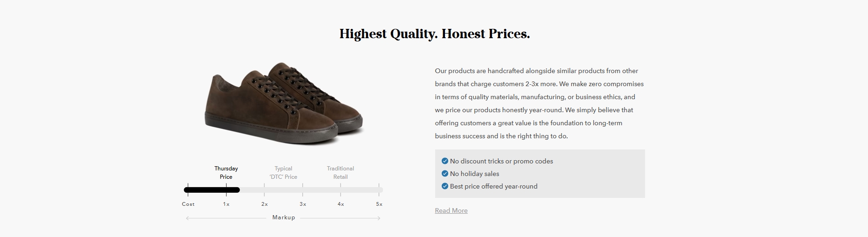Click the Highest Quality. Honest Prices. heading
868x237 pixels.
[435, 34]
